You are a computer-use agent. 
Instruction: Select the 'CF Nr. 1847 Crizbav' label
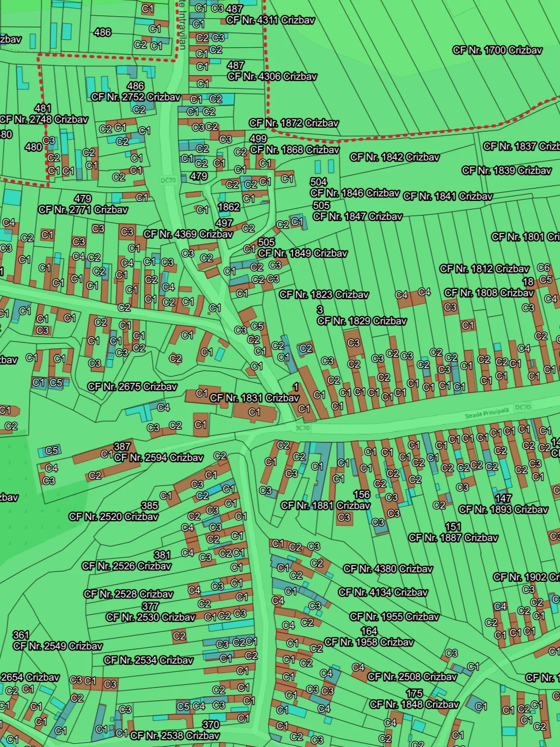(358, 217)
